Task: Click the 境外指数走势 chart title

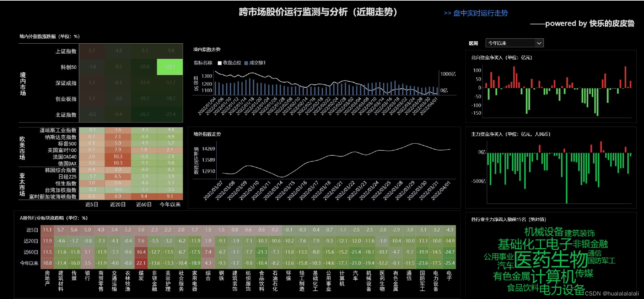Action: (x=207, y=134)
